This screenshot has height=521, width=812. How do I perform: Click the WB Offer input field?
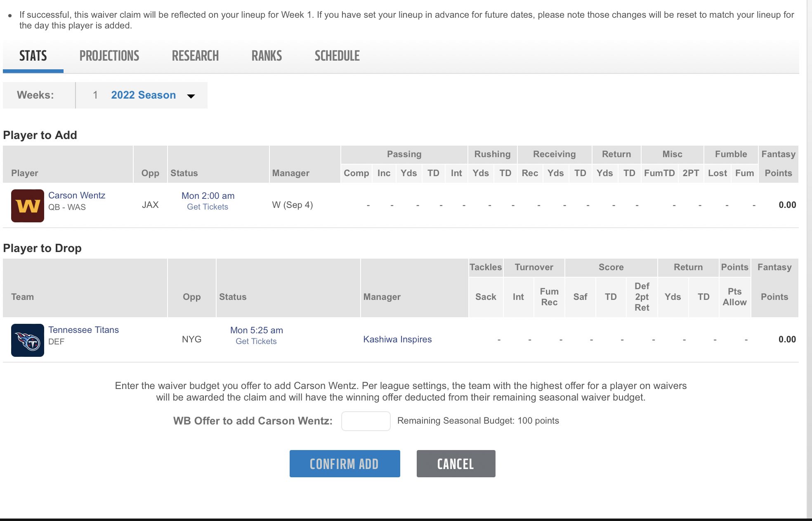366,421
